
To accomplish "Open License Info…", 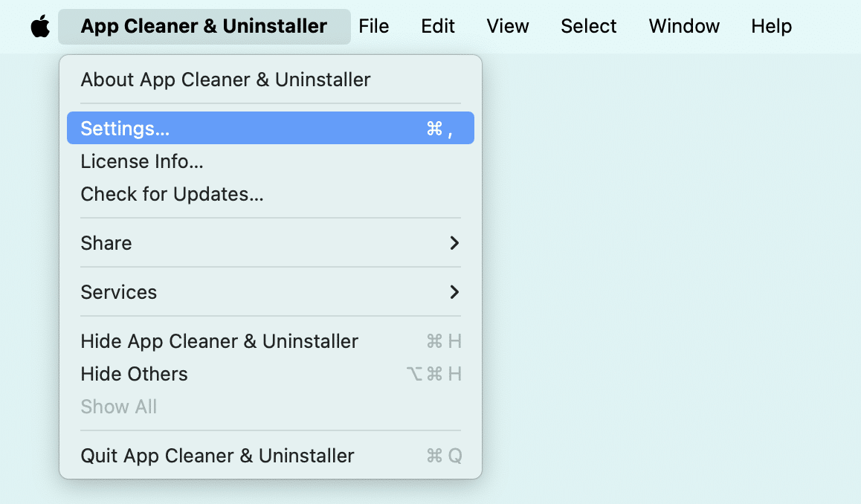I will click(x=270, y=161).
